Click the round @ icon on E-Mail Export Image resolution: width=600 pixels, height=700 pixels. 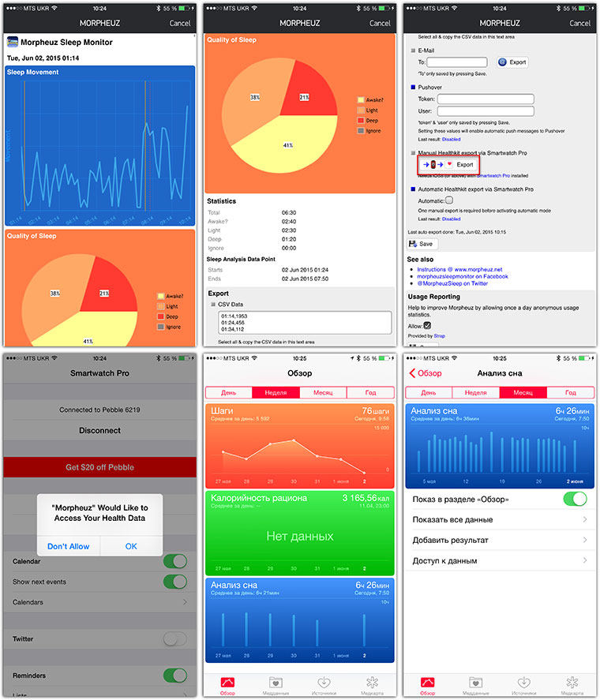[502, 62]
